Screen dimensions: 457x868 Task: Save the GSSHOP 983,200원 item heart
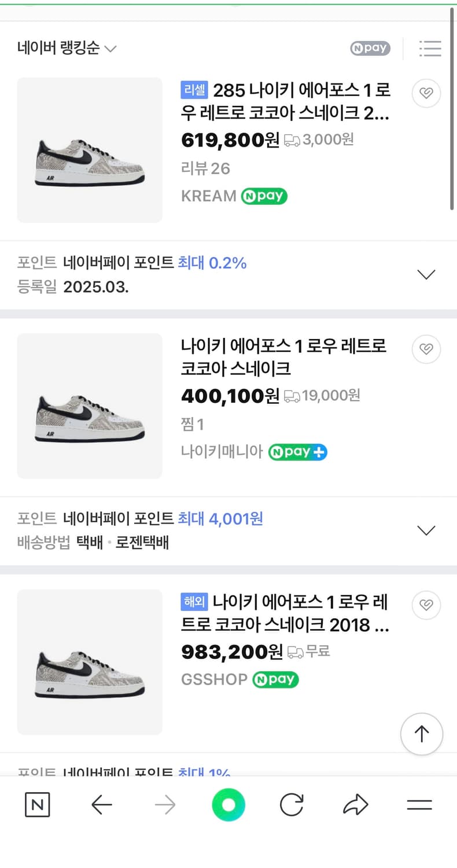tap(426, 605)
